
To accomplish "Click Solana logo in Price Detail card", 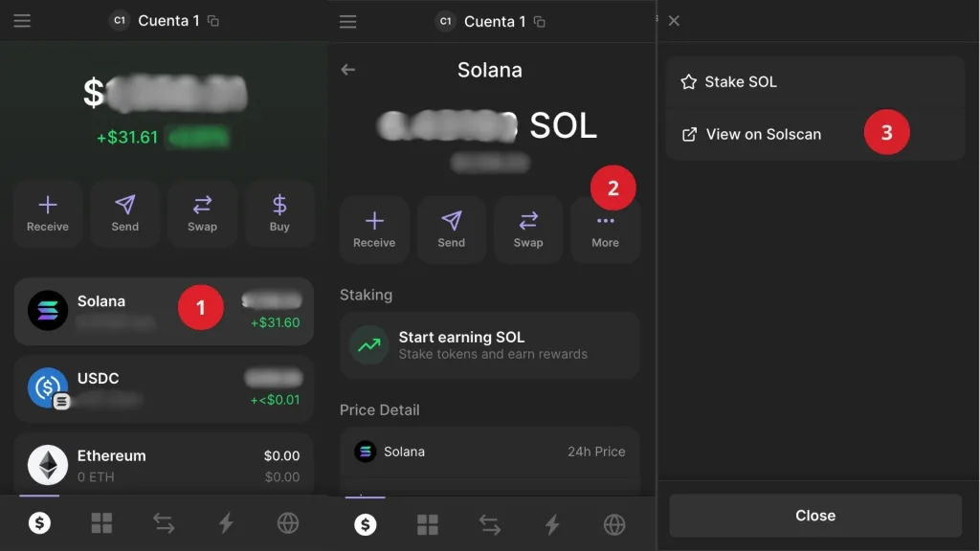I will click(365, 452).
